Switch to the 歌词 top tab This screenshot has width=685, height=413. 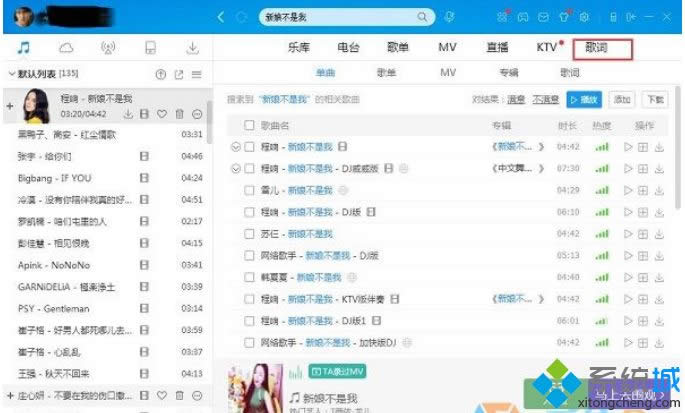(x=595, y=47)
